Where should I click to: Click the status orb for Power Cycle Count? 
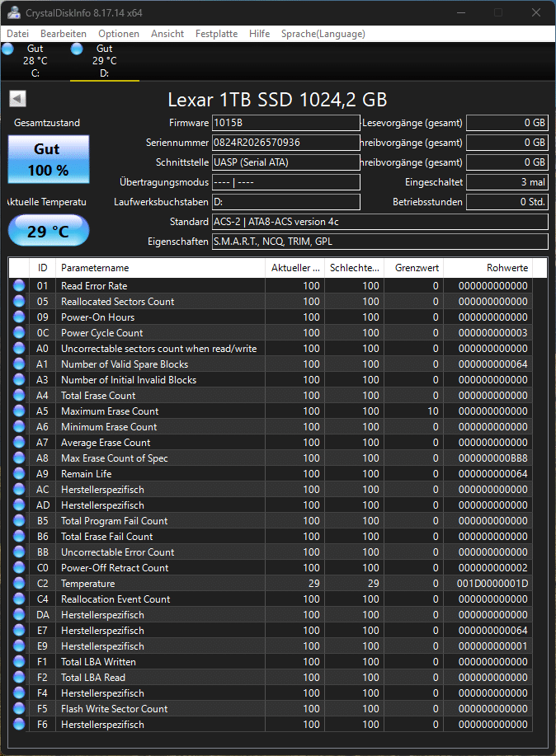click(19, 333)
